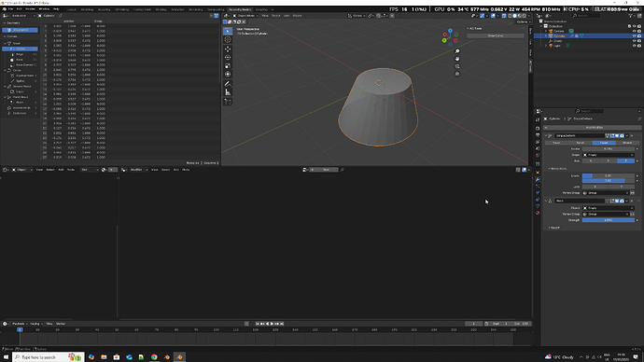Activate the Move tool in viewport toolbar
Viewport: 644px width, 362px height.
coord(228,49)
